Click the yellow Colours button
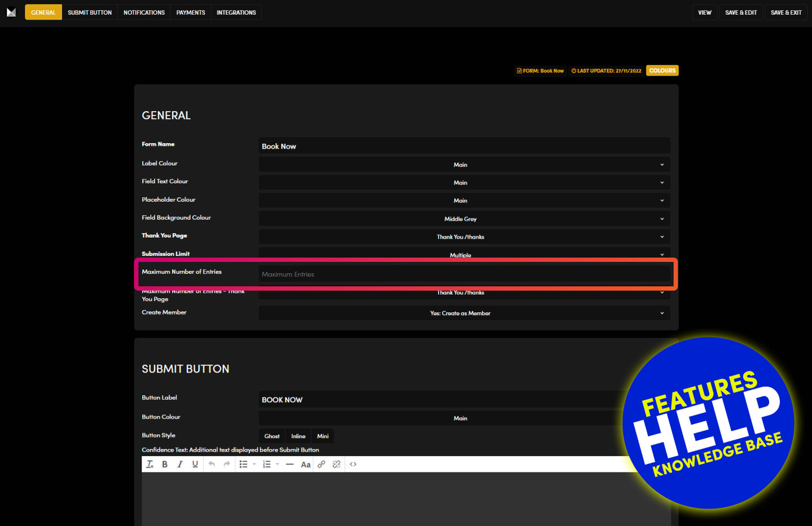This screenshot has height=526, width=812. (x=662, y=71)
